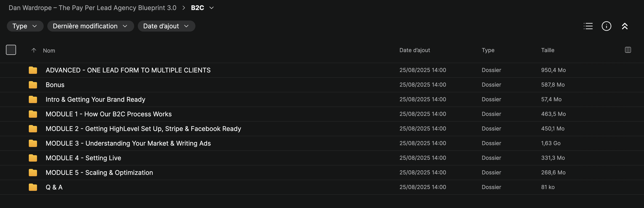Click the sort ascending arrow by Nom
644x208 pixels.
click(34, 50)
